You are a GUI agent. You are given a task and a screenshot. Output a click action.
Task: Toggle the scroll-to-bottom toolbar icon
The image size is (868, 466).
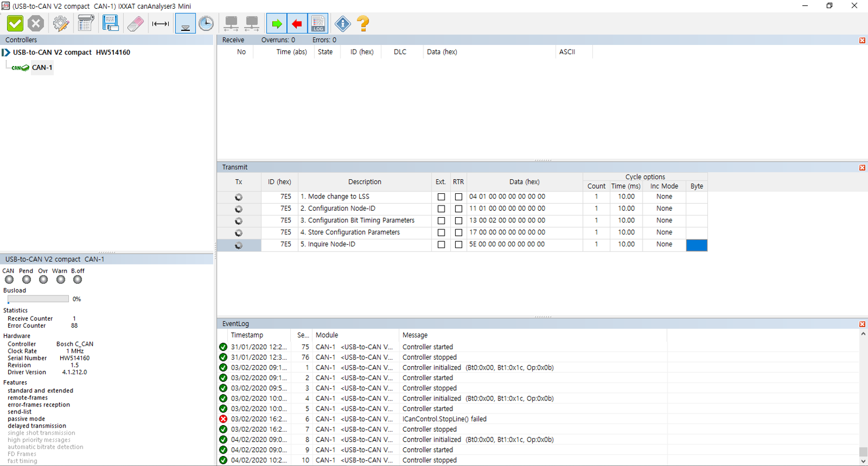pyautogui.click(x=185, y=23)
